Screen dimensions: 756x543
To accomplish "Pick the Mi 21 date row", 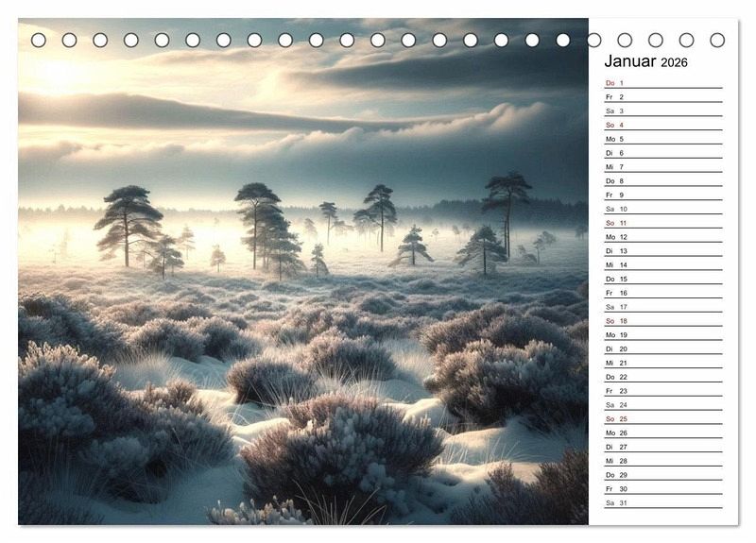I will 661,363.
